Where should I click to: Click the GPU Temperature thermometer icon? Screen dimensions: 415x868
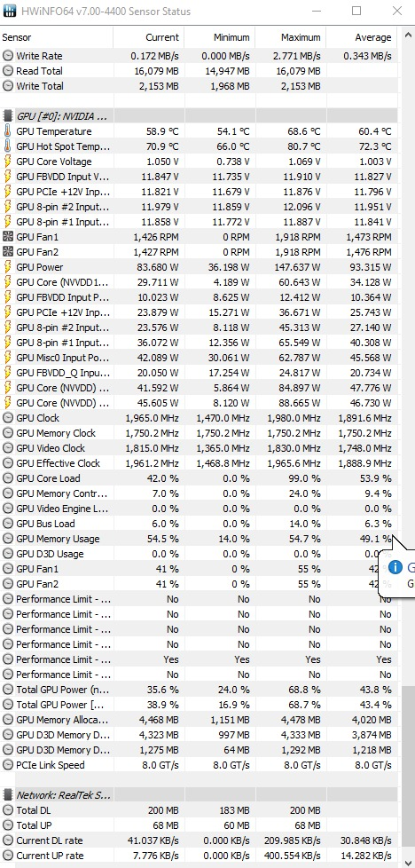coord(8,131)
